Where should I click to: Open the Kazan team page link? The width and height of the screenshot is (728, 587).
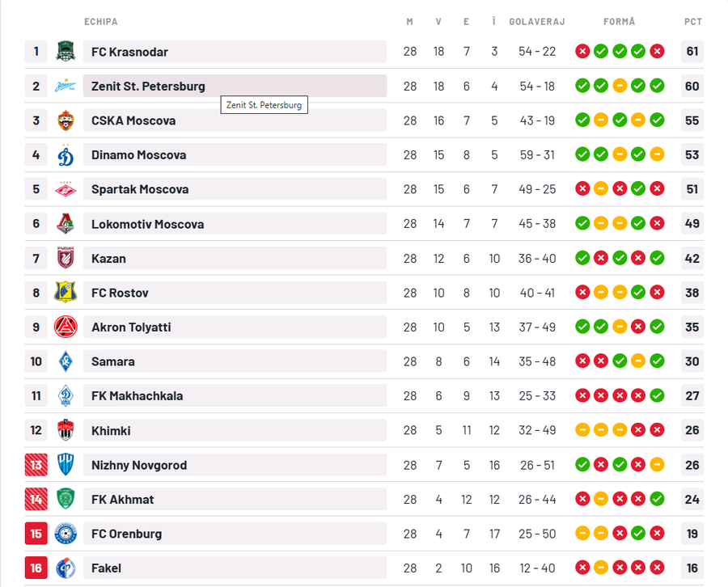click(x=108, y=259)
